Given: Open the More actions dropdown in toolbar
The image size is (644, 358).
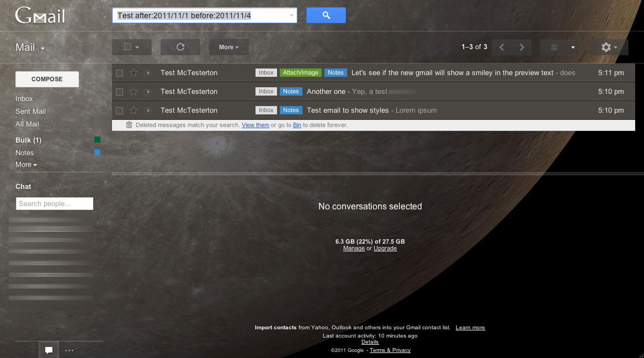Looking at the screenshot, I should point(229,48).
